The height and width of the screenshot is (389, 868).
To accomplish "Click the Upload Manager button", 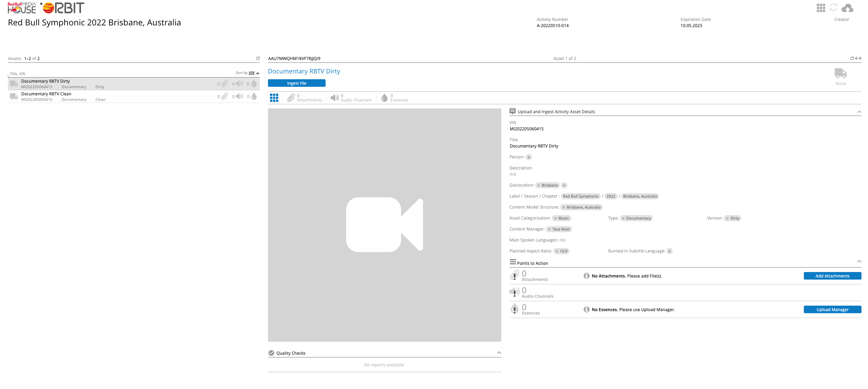I will (832, 310).
